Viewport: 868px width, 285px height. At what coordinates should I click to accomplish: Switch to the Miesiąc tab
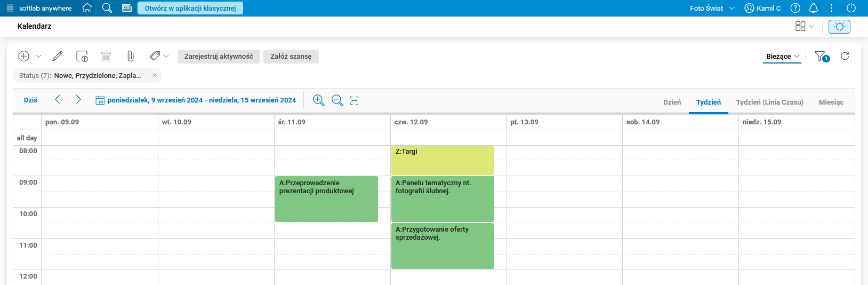[x=831, y=102]
